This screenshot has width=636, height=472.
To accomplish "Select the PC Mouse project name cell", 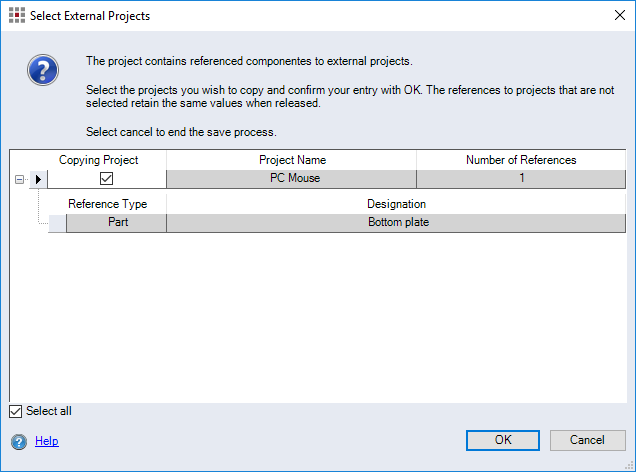I will (x=291, y=179).
